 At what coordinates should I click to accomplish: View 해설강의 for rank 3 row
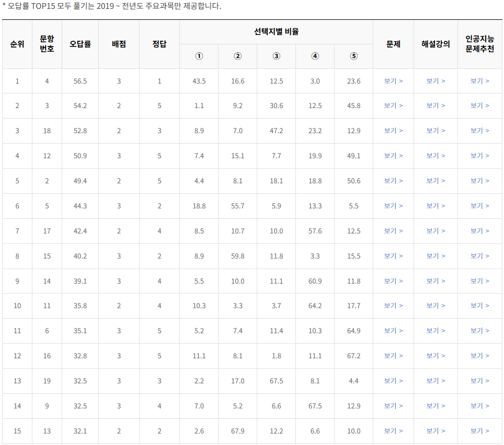point(436,131)
